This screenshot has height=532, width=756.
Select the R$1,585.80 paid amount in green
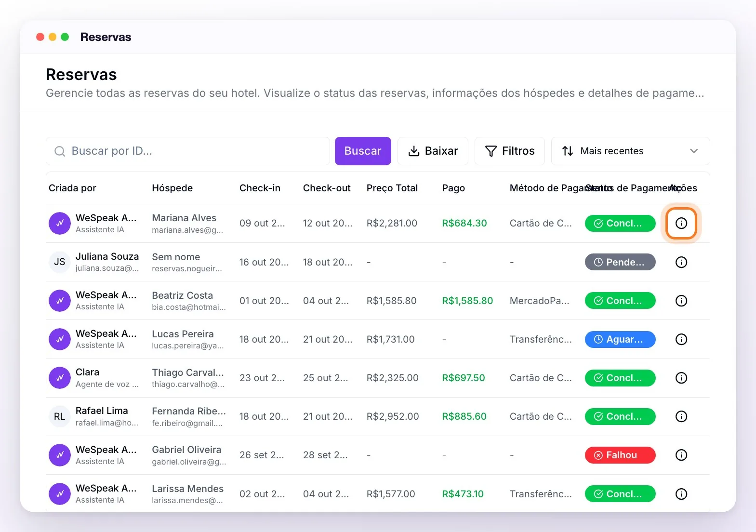click(x=467, y=301)
